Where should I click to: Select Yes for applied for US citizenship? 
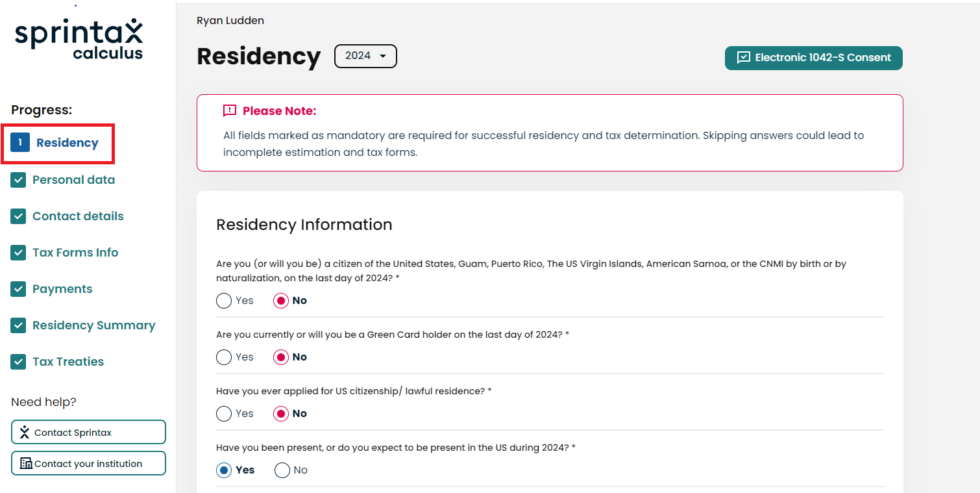[224, 414]
